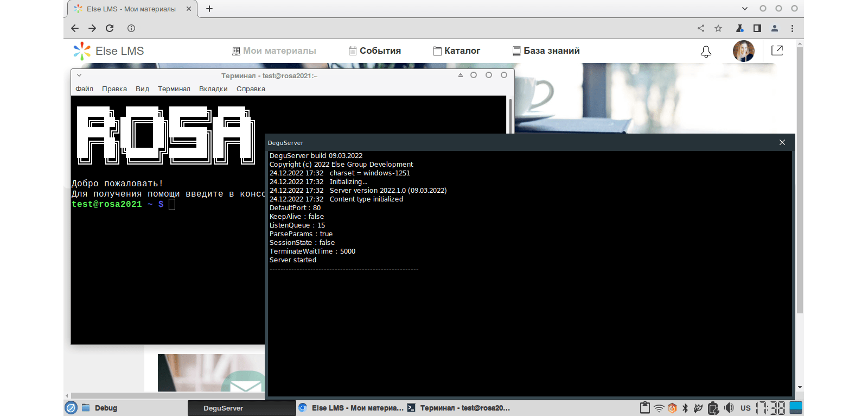Reload the Else LMS page
This screenshot has height=416, width=868.
tap(110, 28)
